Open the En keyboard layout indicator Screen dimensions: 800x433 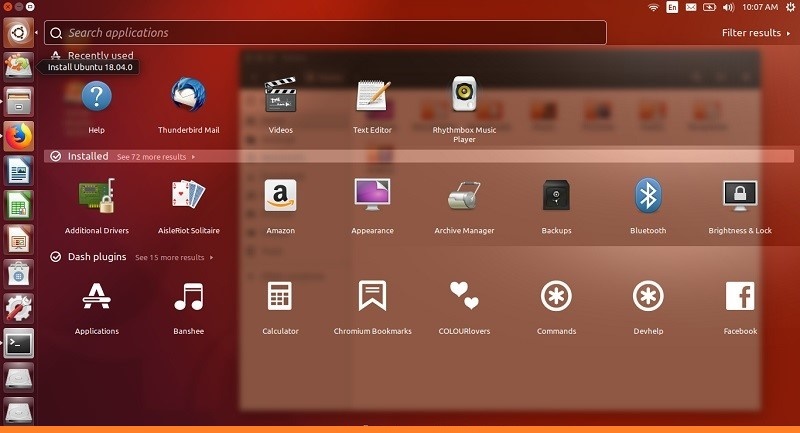(672, 7)
